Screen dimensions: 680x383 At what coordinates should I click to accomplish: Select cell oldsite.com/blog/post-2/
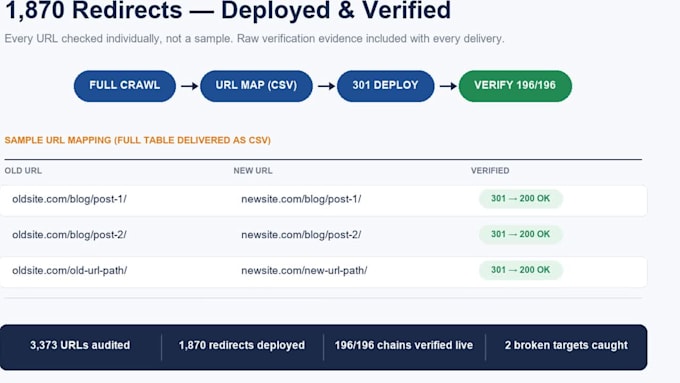click(x=69, y=235)
